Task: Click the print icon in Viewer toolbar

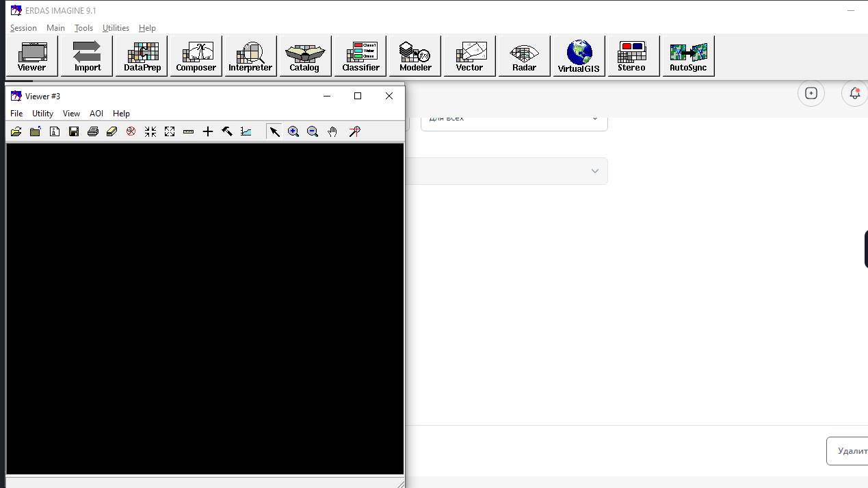Action: tap(93, 131)
